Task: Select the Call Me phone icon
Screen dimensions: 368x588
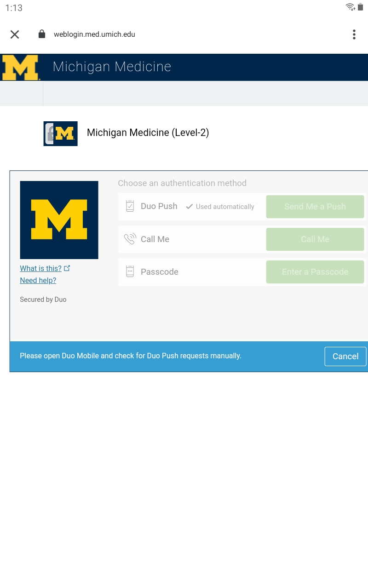Action: 130,239
